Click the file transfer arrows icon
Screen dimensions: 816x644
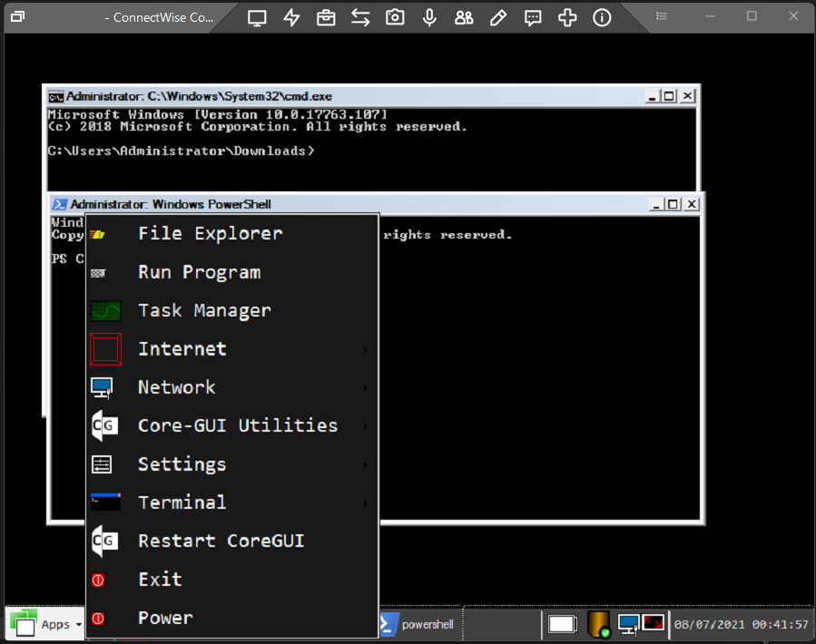click(x=360, y=17)
